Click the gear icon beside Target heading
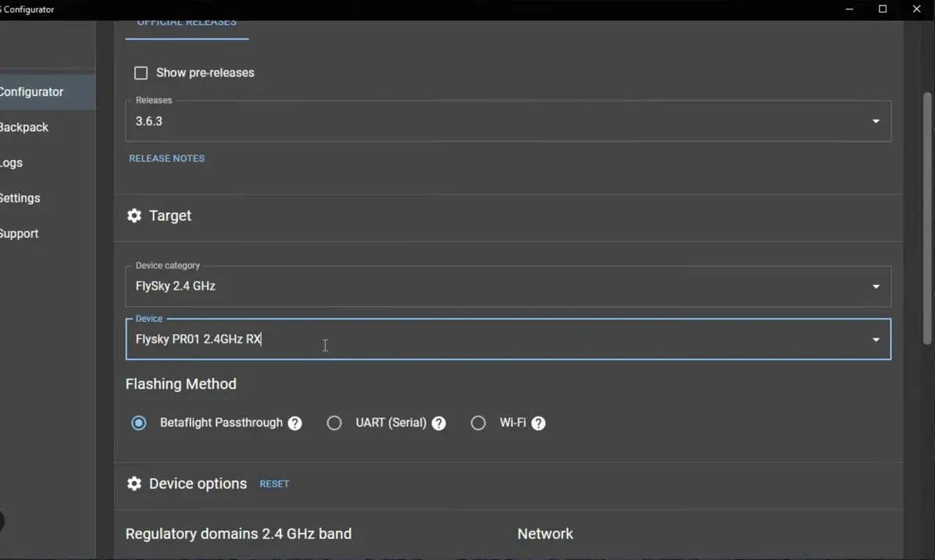Screen dimensions: 935x560 click(134, 216)
